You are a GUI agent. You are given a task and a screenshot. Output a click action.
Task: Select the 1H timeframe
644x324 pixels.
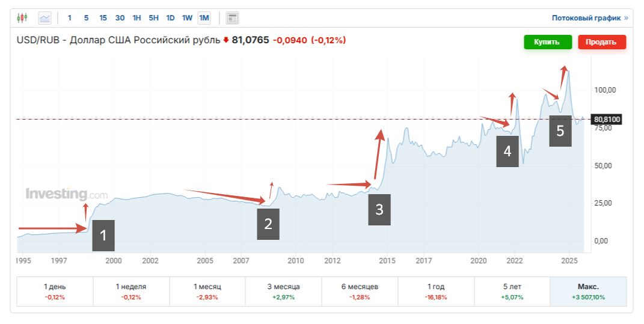point(136,18)
